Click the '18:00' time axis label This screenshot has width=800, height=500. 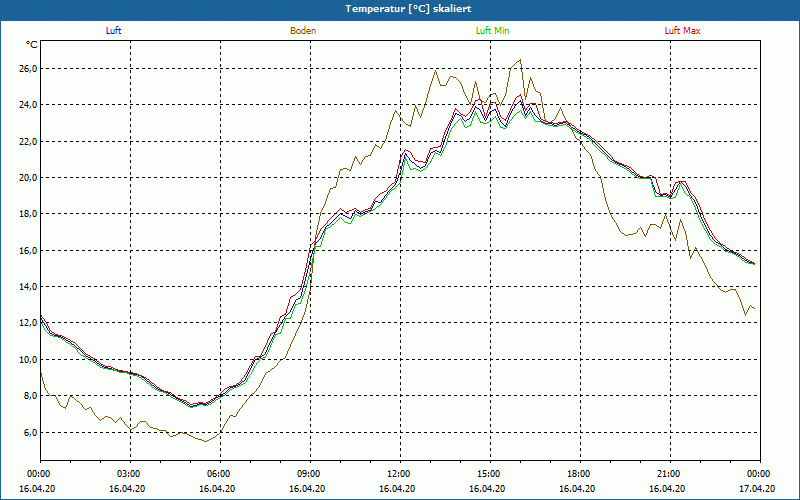pos(580,474)
